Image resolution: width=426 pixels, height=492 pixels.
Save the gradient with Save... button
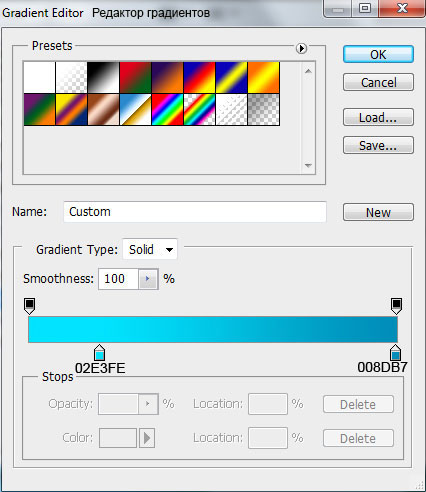[378, 145]
